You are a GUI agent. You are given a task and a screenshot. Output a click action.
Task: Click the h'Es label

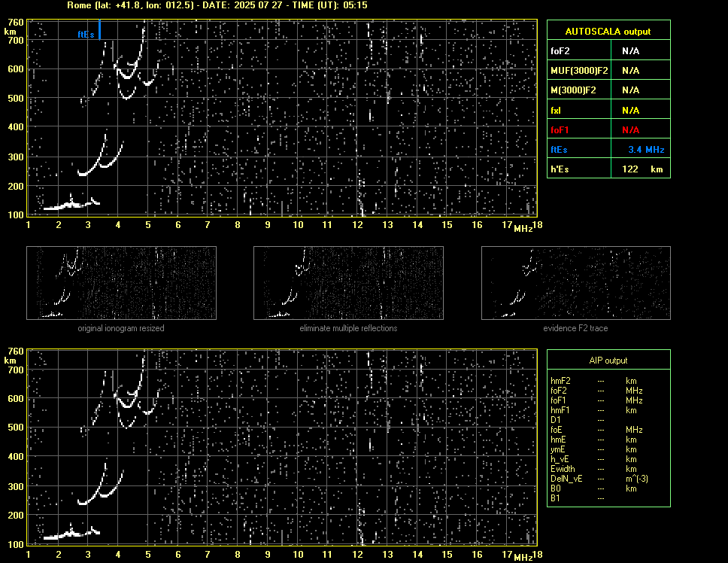pos(560,169)
